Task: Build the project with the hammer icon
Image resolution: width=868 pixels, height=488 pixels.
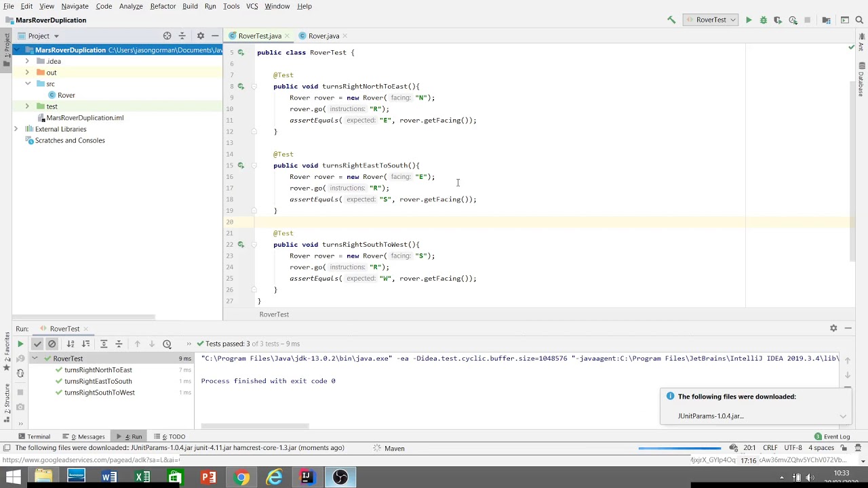Action: coord(671,20)
